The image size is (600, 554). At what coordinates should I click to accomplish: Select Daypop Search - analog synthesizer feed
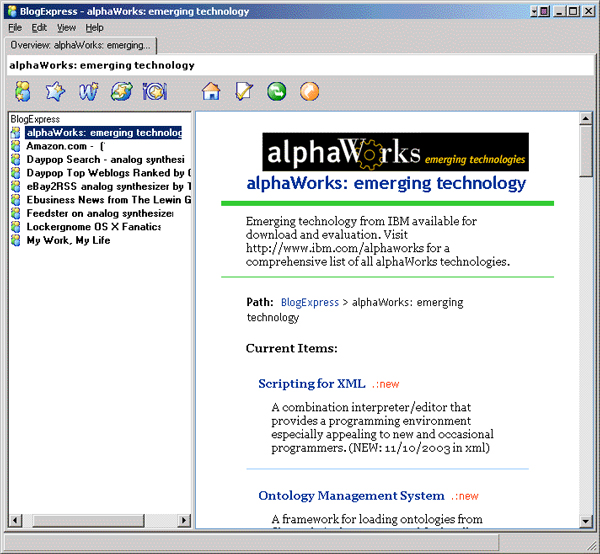coord(105,160)
